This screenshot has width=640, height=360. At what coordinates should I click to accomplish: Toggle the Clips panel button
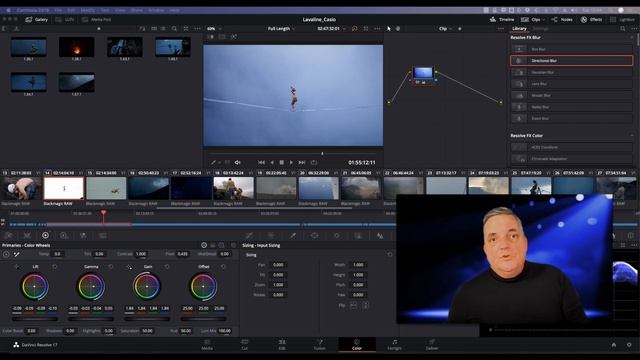click(x=531, y=20)
